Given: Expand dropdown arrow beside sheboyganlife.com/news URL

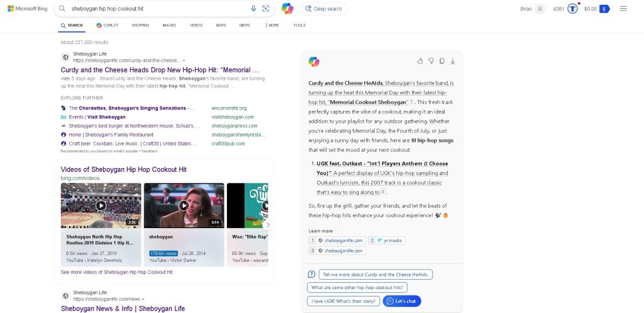Looking at the screenshot, I should [x=143, y=299].
